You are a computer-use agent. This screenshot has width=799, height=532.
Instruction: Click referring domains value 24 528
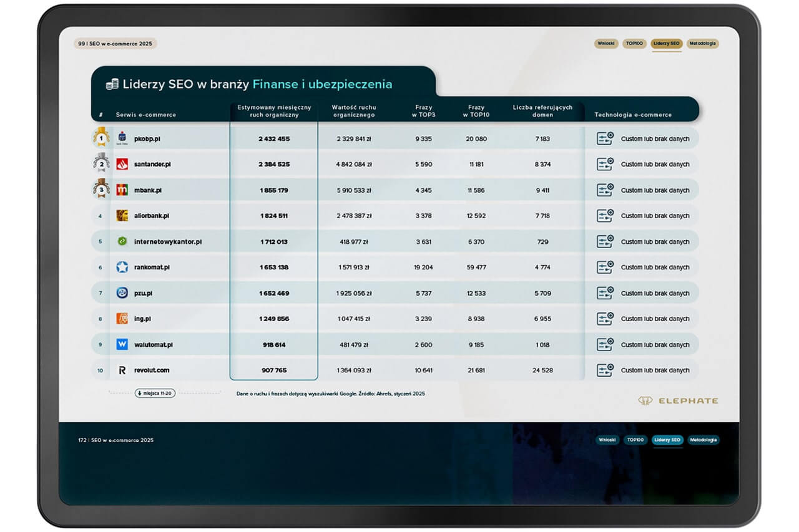(542, 370)
